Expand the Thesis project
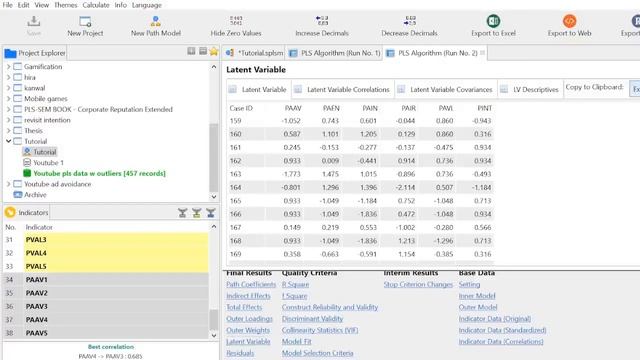 coord(8,131)
